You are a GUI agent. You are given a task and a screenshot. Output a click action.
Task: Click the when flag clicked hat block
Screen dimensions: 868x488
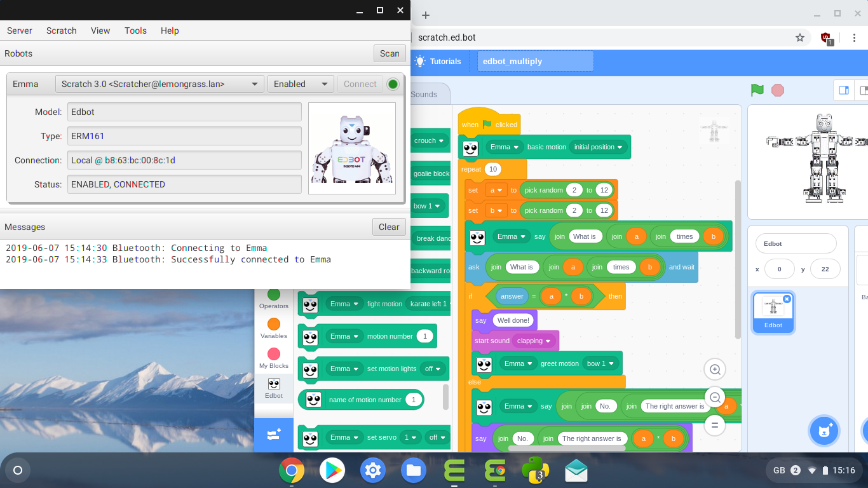pos(489,124)
